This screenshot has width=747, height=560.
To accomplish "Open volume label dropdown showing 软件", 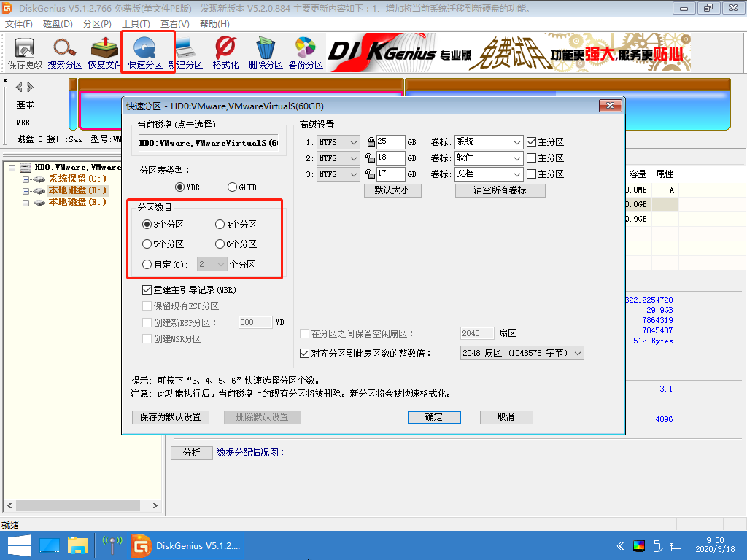I will point(517,158).
